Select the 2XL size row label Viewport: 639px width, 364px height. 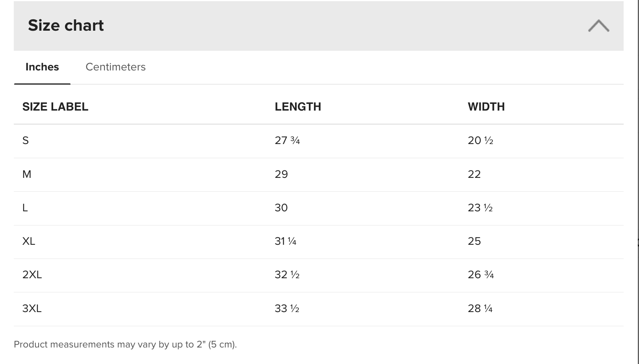tap(32, 275)
